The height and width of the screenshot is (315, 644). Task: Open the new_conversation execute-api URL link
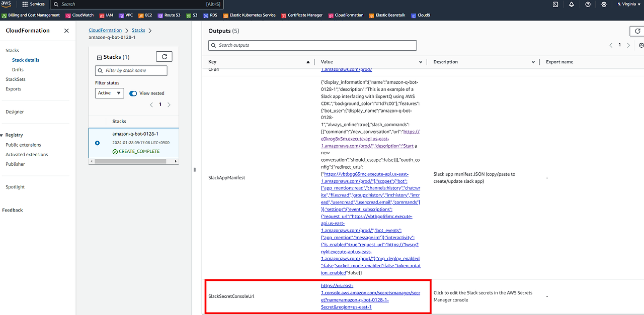click(x=370, y=139)
